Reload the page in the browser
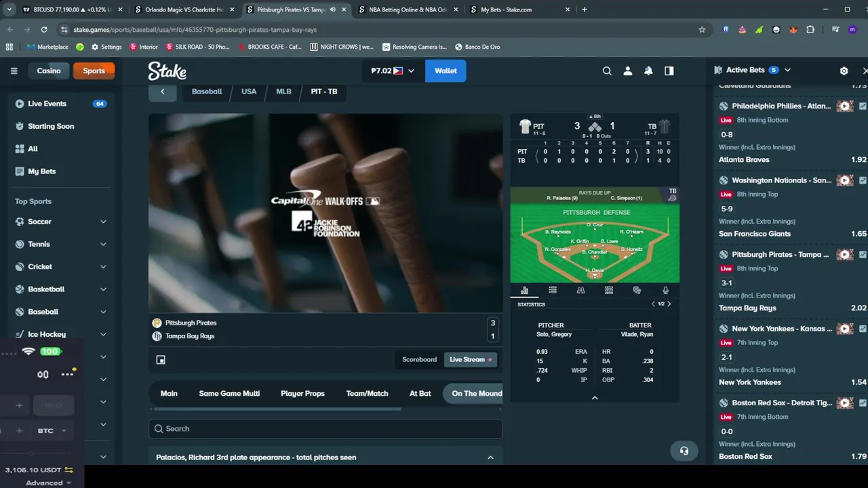Viewport: 868px width, 488px height. (x=44, y=30)
